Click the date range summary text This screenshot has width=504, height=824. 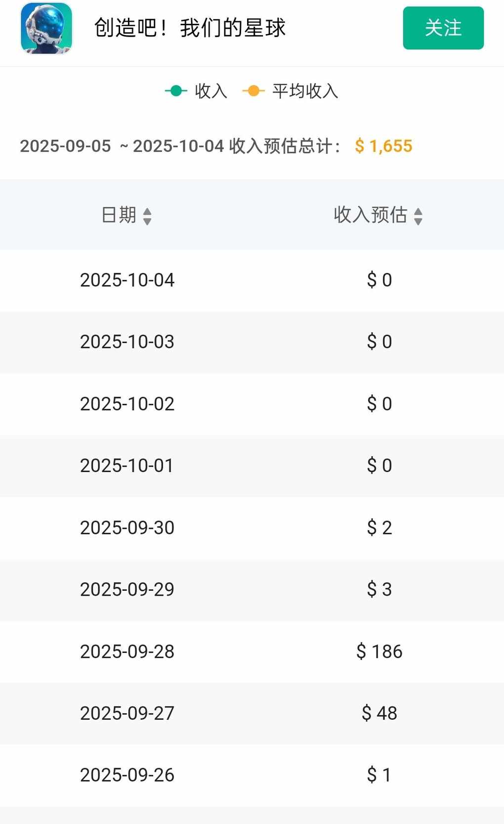point(180,146)
